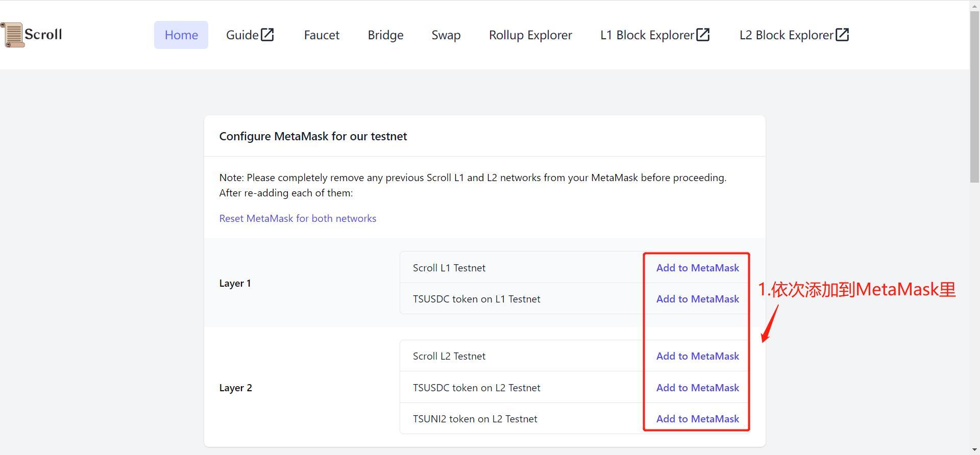Viewport: 980px width, 455px height.
Task: Click the L2 Block Explorer external-link icon
Action: click(x=842, y=35)
